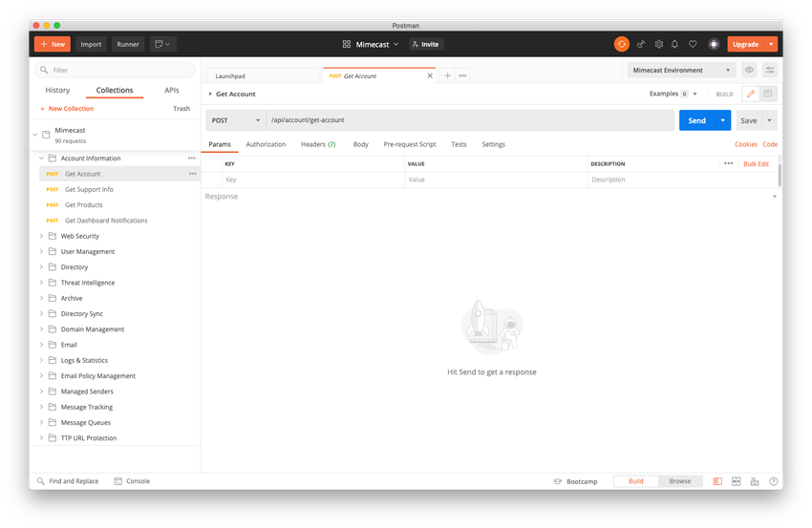Open Find and Replace

coord(68,481)
